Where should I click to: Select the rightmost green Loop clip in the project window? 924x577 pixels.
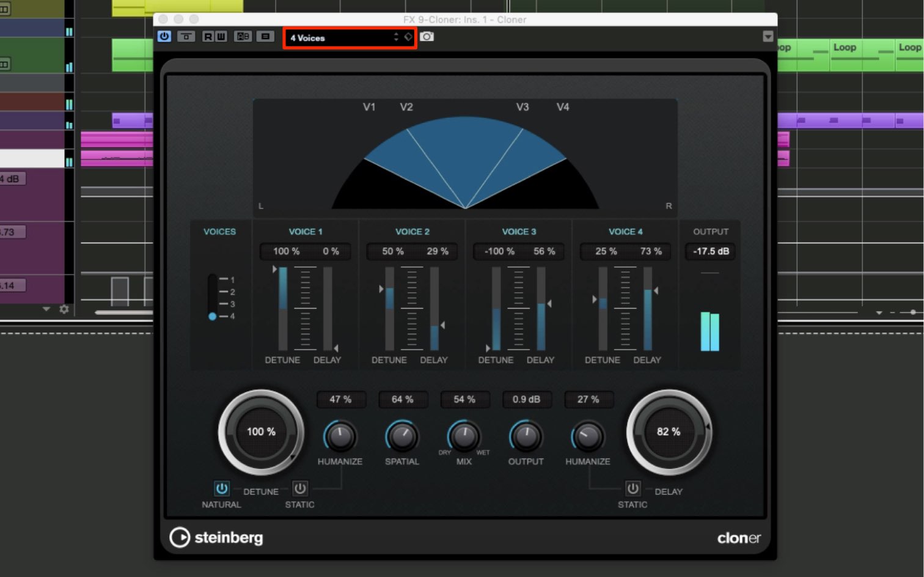pyautogui.click(x=909, y=54)
